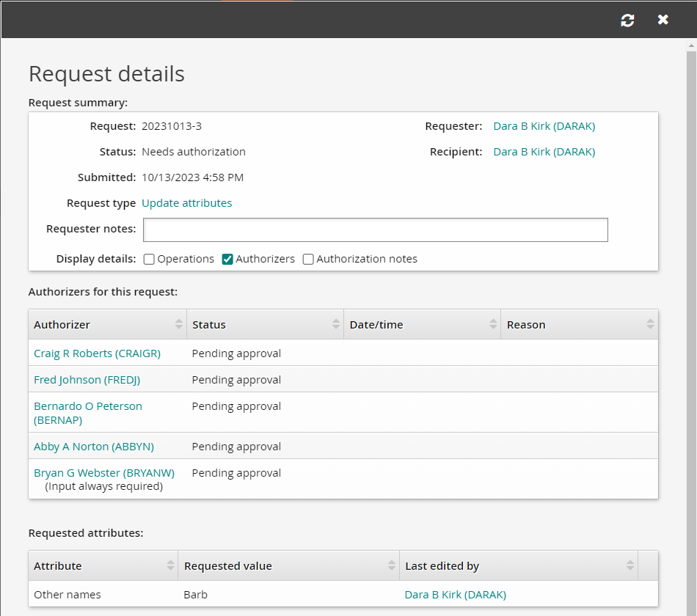
Task: Sort authorizers table by Authorizer column
Action: [x=179, y=324]
